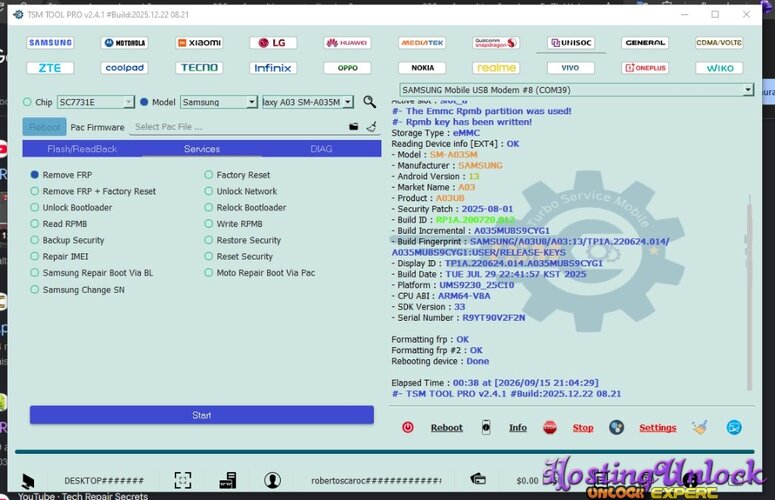Click the blue screenshot icon at bottom right
The height and width of the screenshot is (500, 775).
(734, 427)
